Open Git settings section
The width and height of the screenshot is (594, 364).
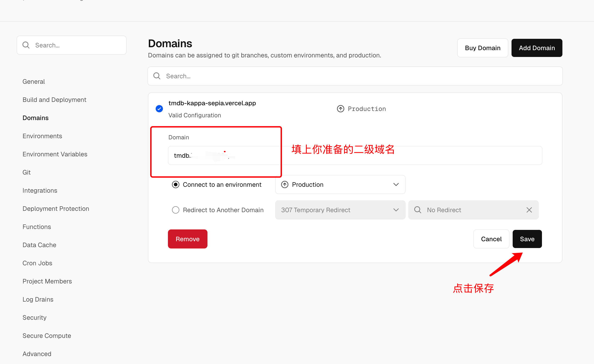click(27, 172)
